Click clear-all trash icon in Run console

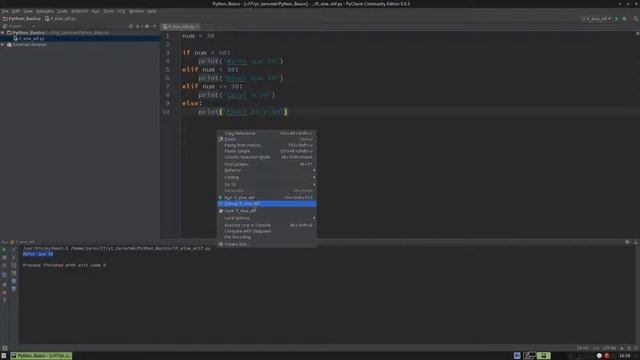pyautogui.click(x=13, y=289)
